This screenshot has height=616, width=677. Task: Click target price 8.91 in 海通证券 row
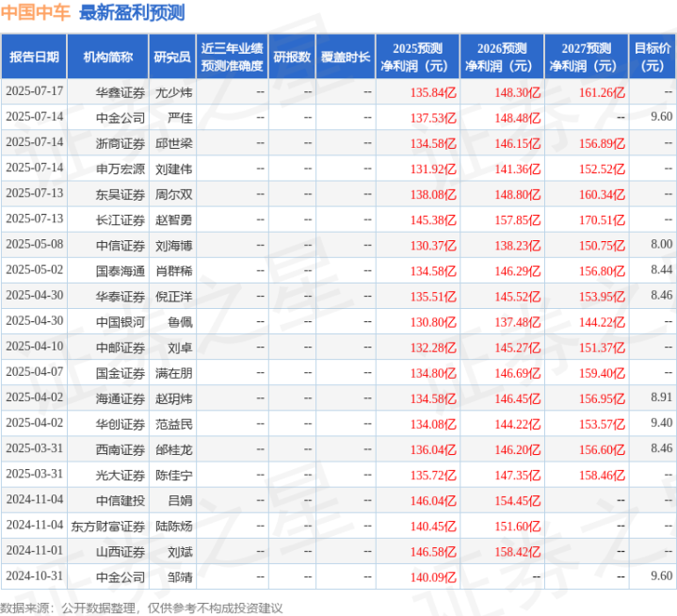661,397
